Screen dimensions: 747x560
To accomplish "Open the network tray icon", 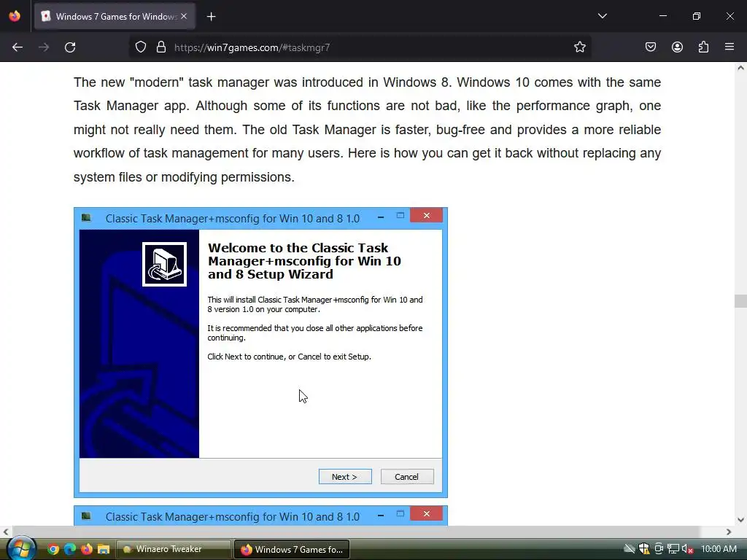I will tap(673, 549).
